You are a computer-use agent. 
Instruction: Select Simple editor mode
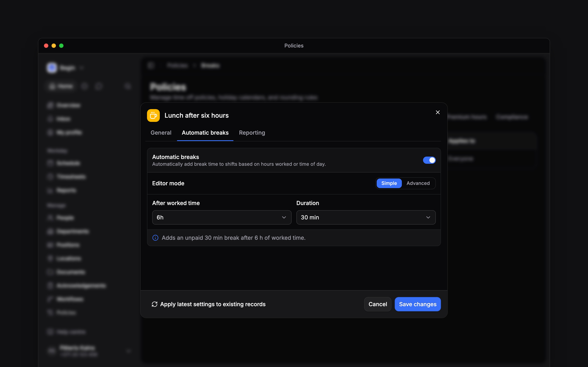pos(389,183)
